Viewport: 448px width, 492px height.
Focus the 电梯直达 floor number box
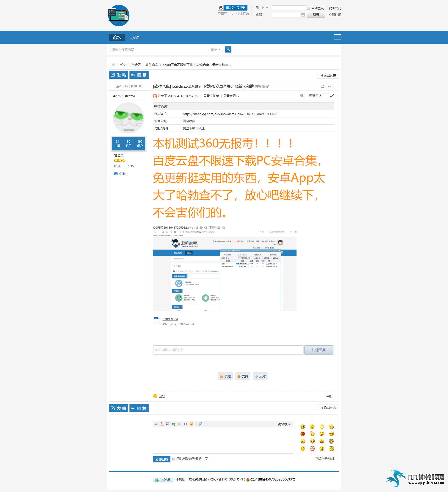[x=325, y=96]
